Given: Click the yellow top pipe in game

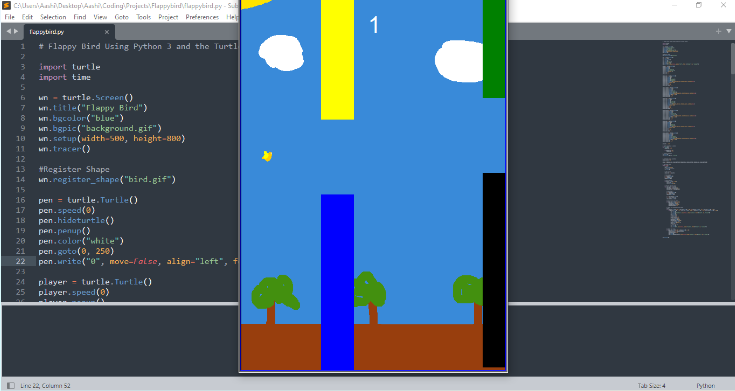Looking at the screenshot, I should coord(337,60).
